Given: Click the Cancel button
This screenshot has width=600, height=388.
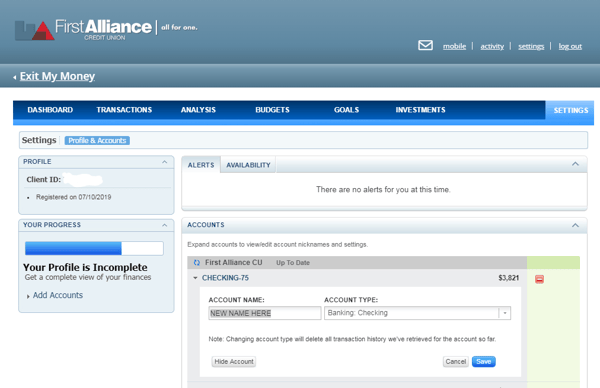Looking at the screenshot, I should point(456,362).
